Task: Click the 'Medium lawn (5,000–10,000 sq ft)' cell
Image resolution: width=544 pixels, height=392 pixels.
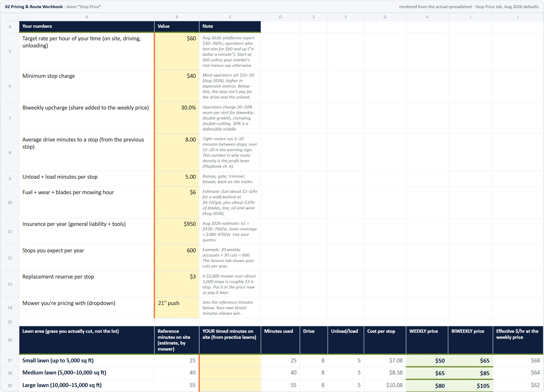Action: [x=87, y=373]
